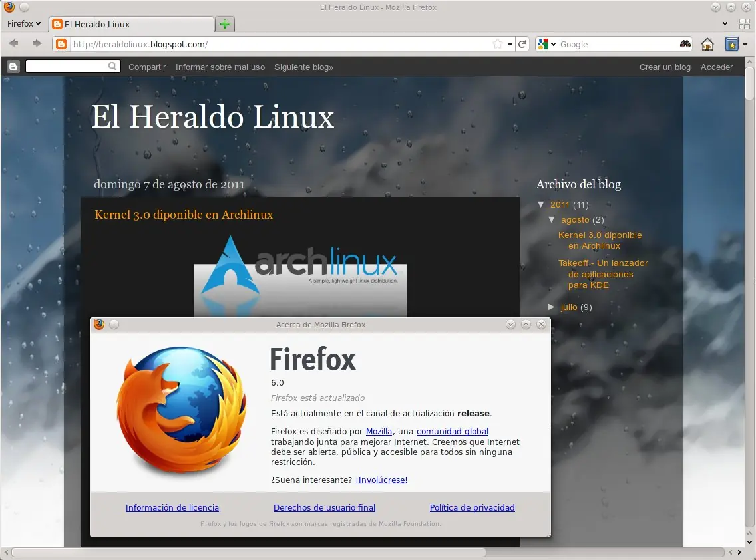Open a new tab with the plus button
This screenshot has width=756, height=560.
225,24
